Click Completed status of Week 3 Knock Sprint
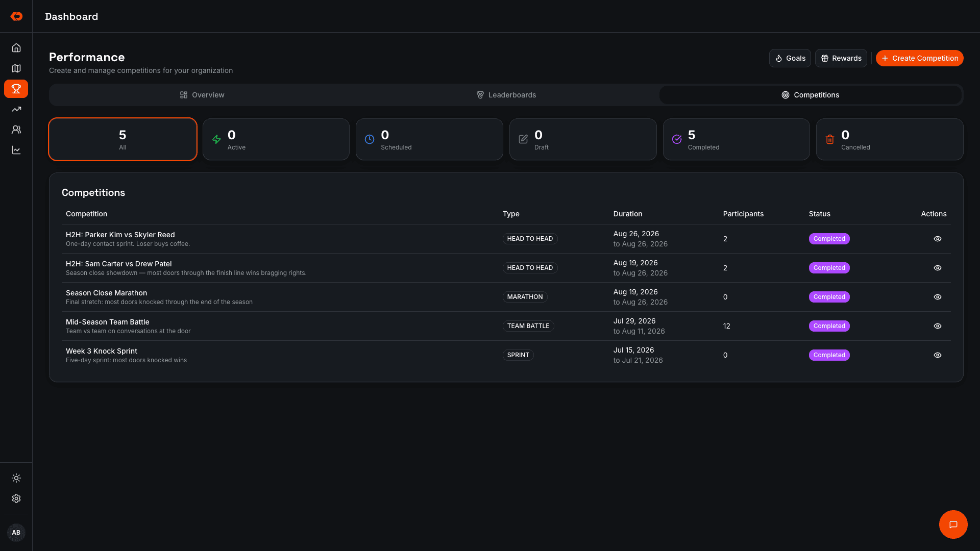Viewport: 980px width, 551px height. [x=829, y=355]
